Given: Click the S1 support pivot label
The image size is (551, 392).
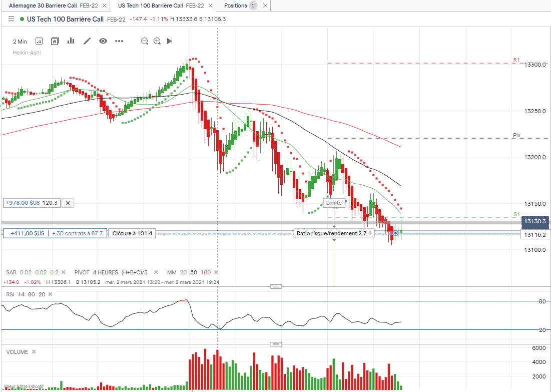Looking at the screenshot, I should [516, 214].
